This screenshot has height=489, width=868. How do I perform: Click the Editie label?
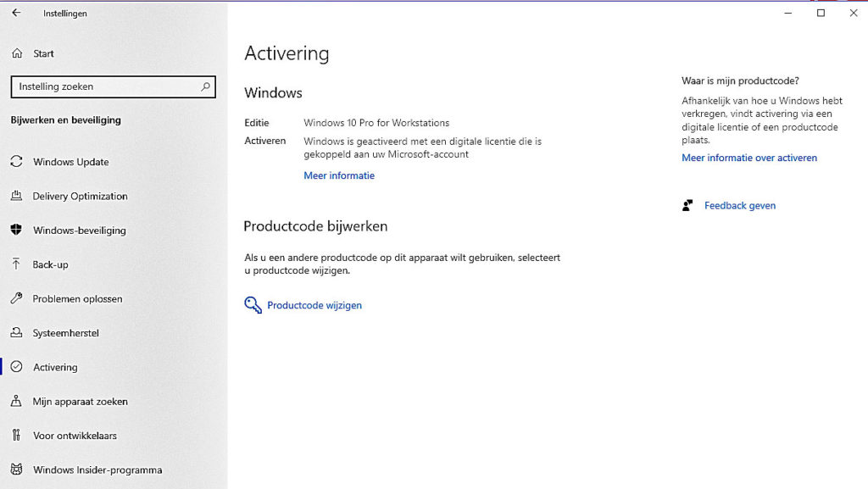click(x=257, y=123)
